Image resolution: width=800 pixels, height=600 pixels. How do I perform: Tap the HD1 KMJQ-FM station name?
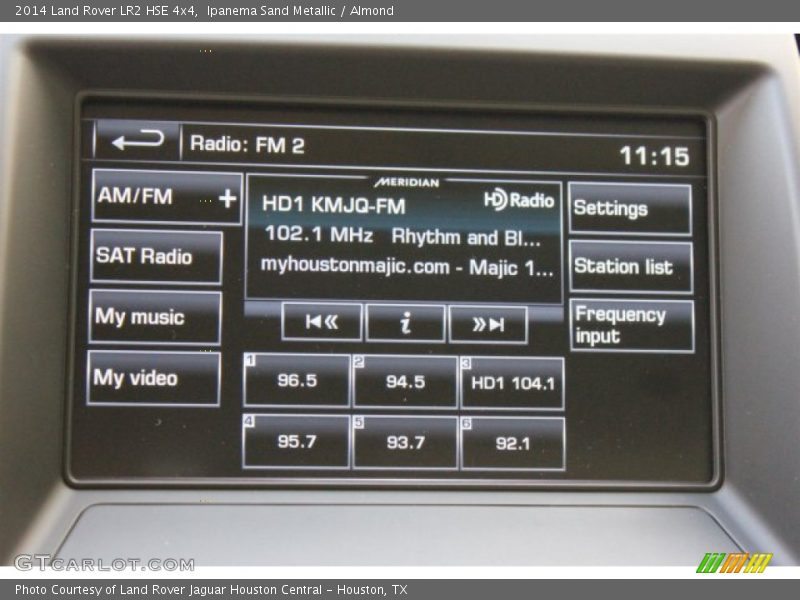pyautogui.click(x=334, y=205)
